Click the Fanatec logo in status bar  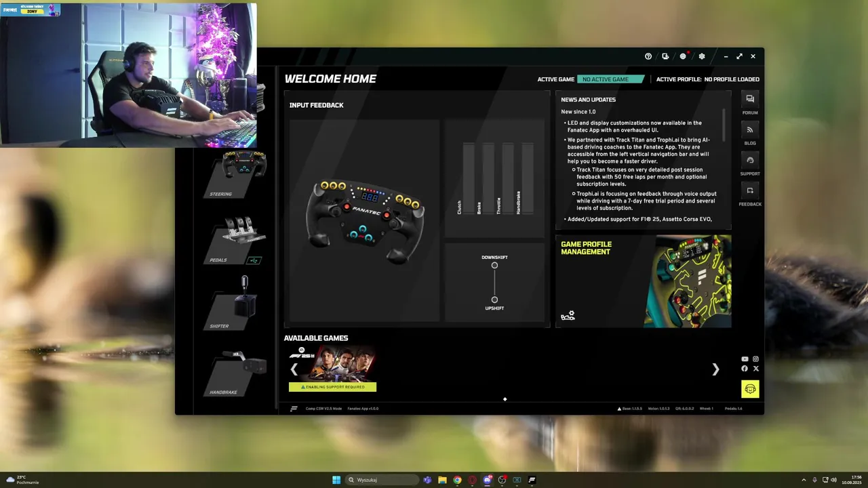(294, 409)
